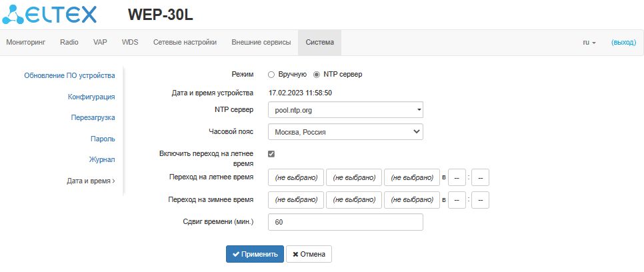Image resolution: width=644 pixels, height=272 pixels.
Task: Select the Вручную radio button
Action: (x=271, y=75)
